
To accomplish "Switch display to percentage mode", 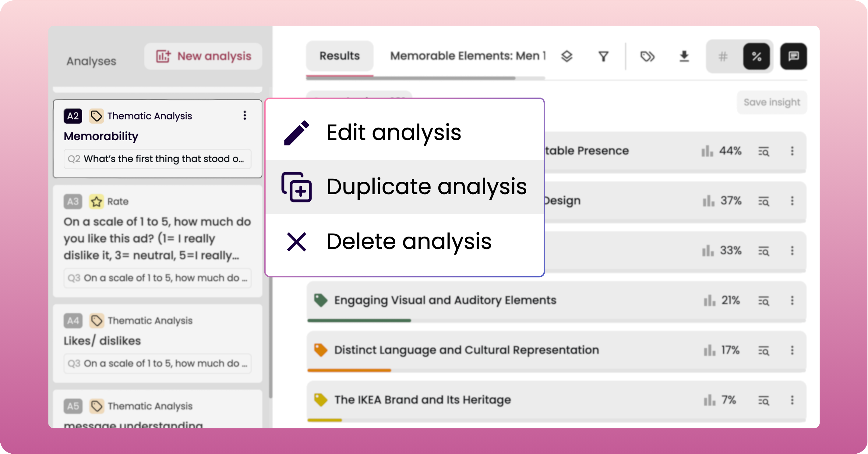I will click(757, 56).
